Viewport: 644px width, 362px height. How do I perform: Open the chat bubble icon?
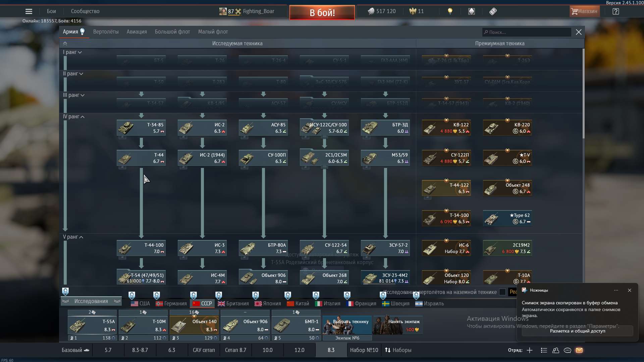coord(568,350)
